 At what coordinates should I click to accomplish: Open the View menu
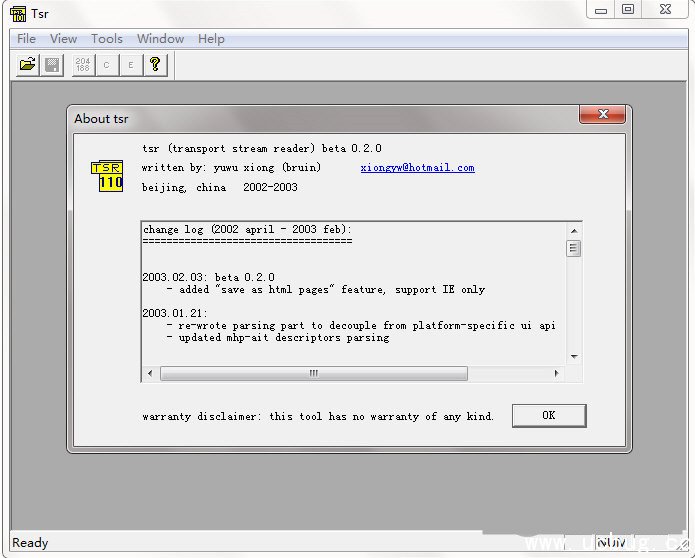(63, 39)
